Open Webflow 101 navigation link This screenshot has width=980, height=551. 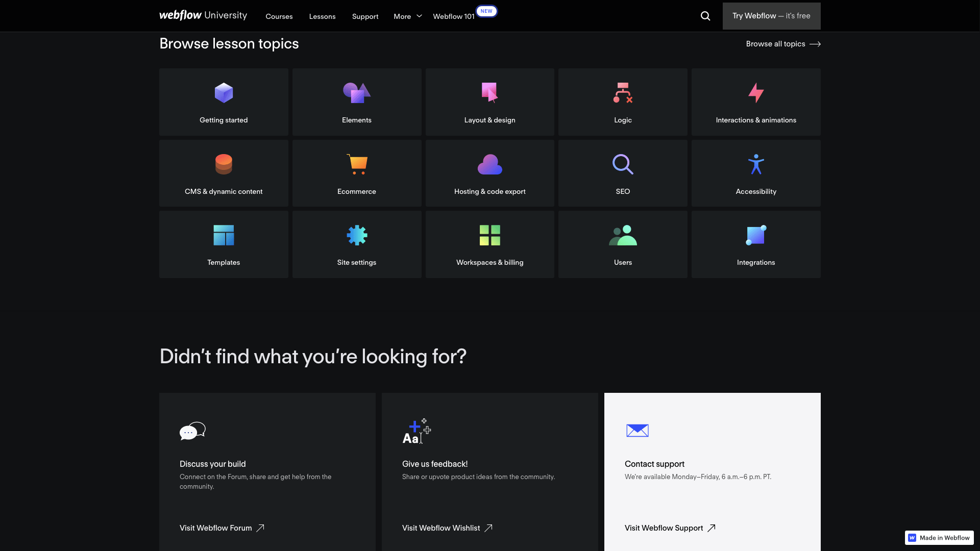453,16
